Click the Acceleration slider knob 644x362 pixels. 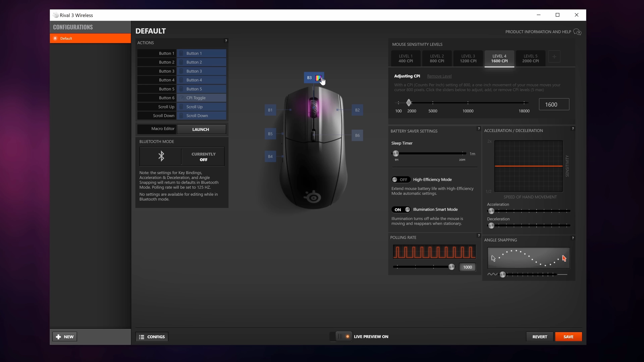[491, 211]
